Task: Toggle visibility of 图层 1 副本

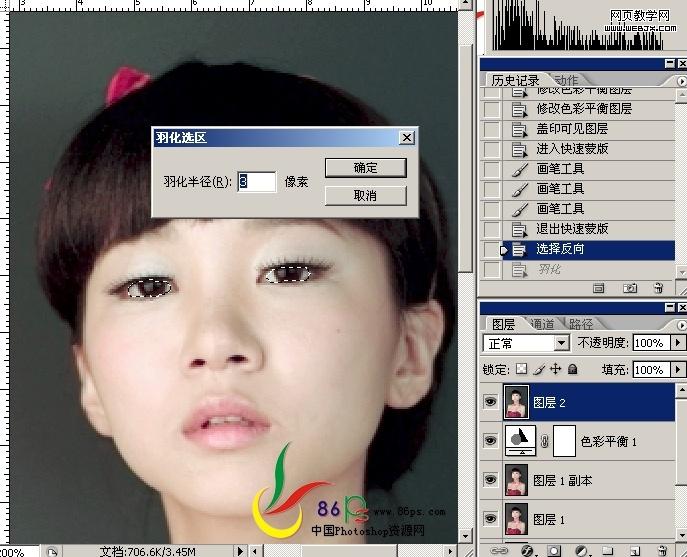Action: pyautogui.click(x=490, y=480)
